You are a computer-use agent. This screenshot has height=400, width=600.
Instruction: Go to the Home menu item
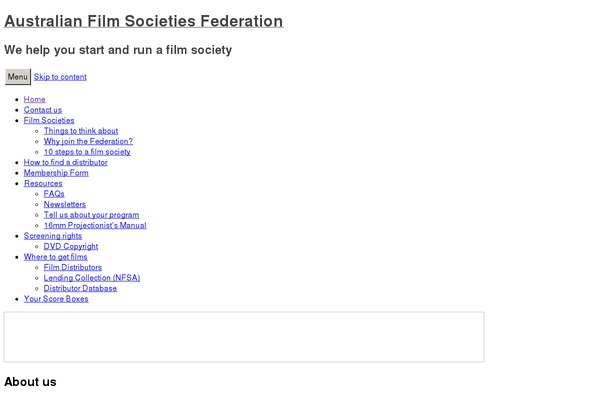coord(35,99)
